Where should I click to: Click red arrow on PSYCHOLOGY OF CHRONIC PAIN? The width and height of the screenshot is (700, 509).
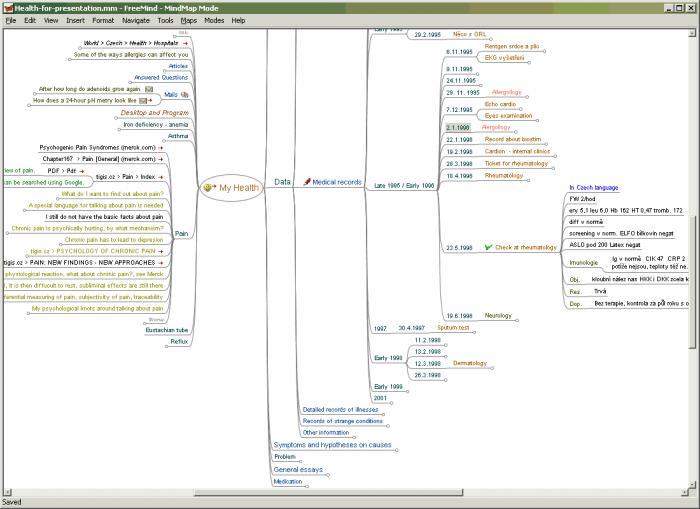point(161,251)
